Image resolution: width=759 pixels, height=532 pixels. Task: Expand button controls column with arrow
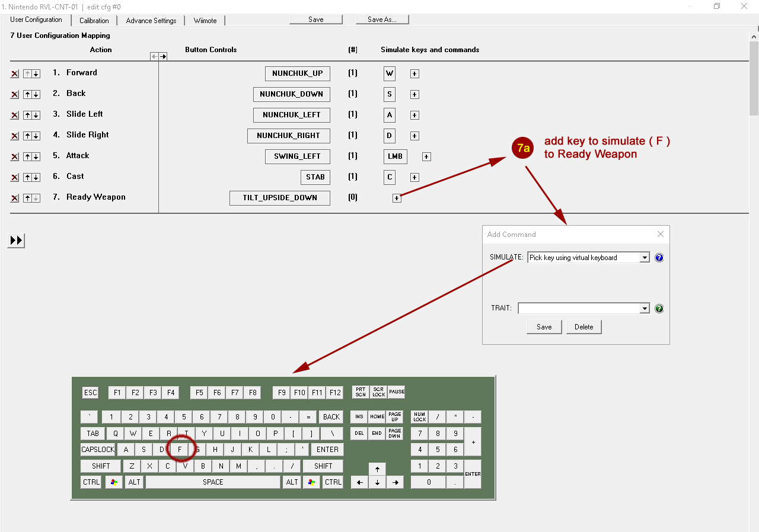click(163, 57)
